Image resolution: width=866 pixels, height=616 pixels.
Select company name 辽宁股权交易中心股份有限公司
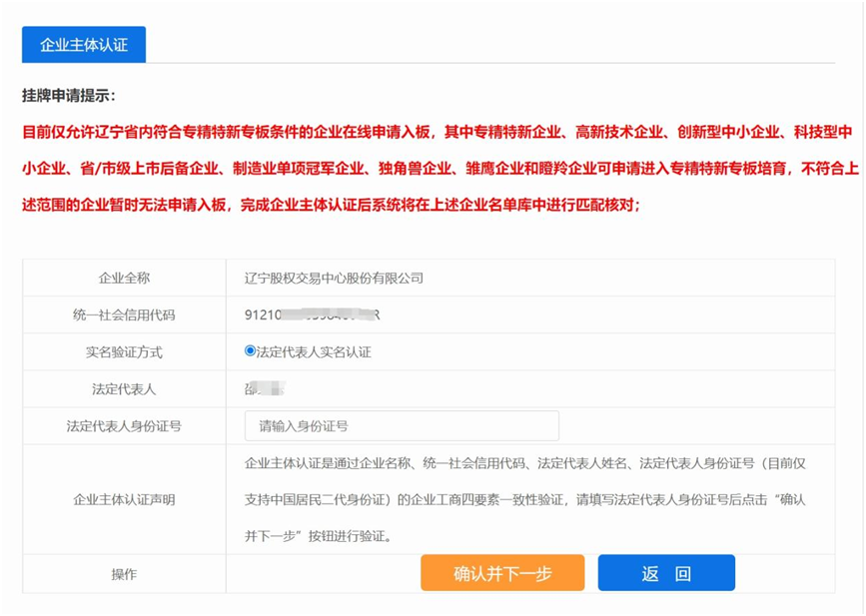pos(334,278)
